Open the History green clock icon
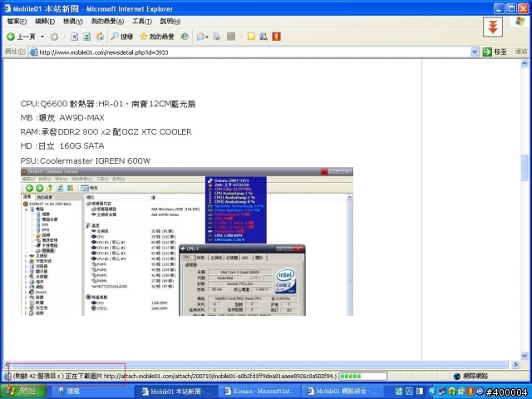The width and height of the screenshot is (532, 399). 185,37
